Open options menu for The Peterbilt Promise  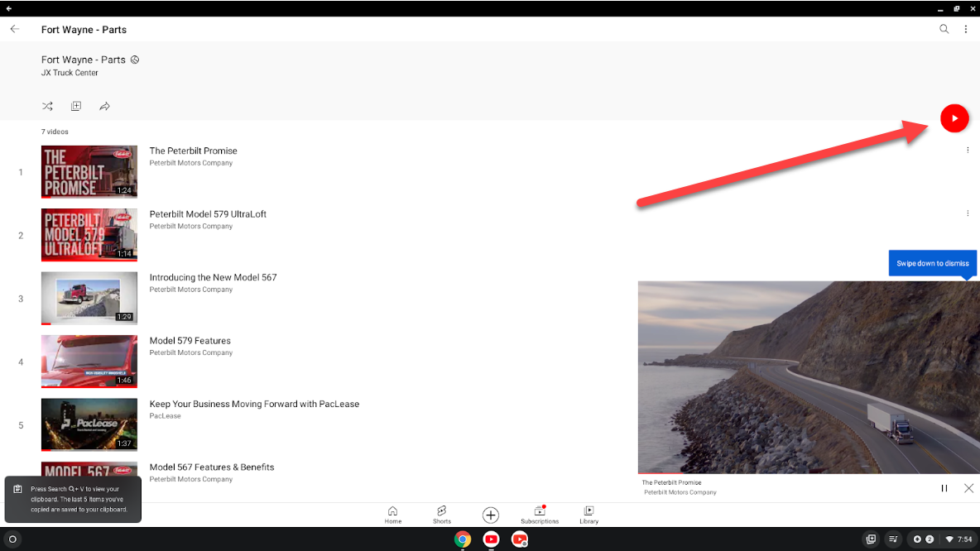pos(968,150)
